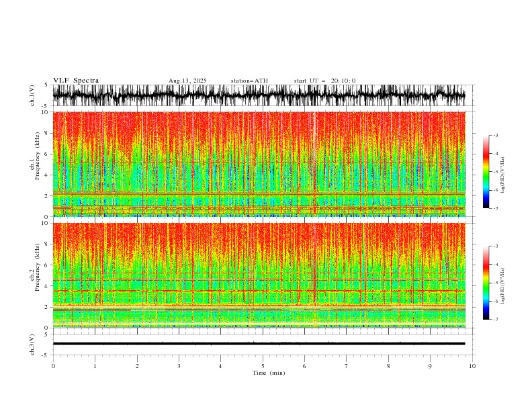Click the ch.2 frequency tick "2" kHz
532x411 pixels.
(x=46, y=307)
